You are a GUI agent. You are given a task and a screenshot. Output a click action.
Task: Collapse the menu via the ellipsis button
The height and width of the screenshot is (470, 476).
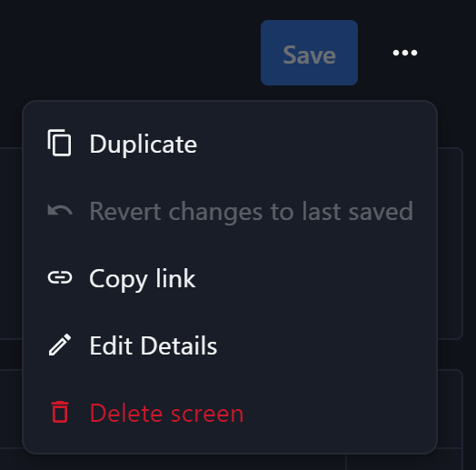(405, 53)
